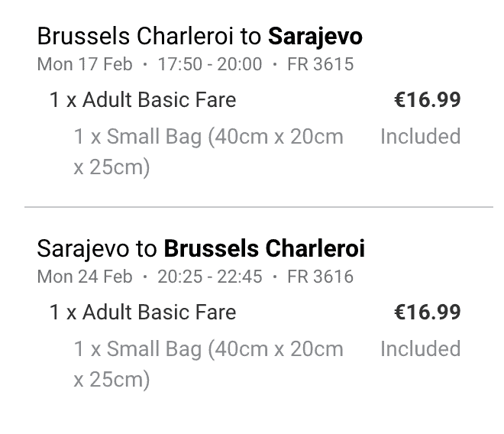Viewport: 504px width, 434px height.
Task: Click the return bag's Included label
Action: click(x=420, y=349)
